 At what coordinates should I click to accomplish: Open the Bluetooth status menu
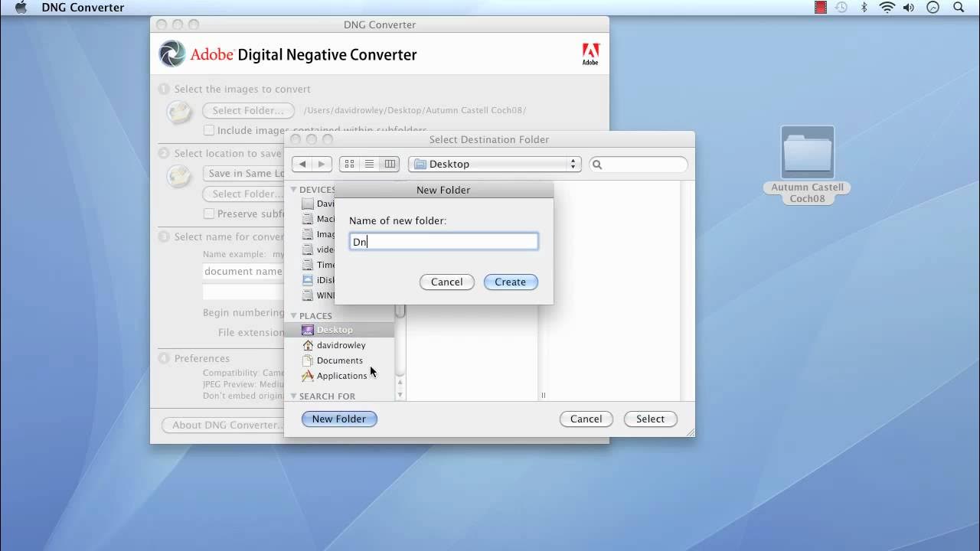tap(864, 8)
